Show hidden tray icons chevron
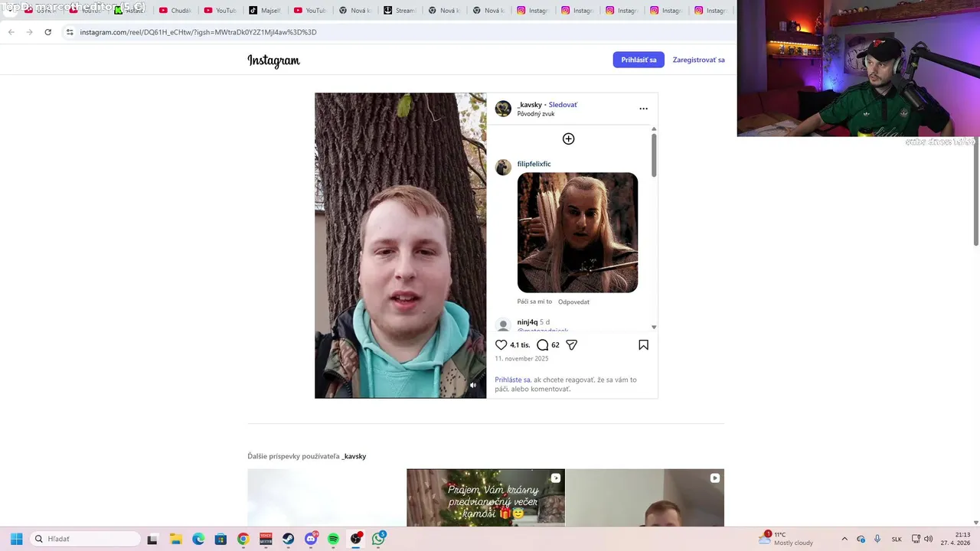 point(844,539)
